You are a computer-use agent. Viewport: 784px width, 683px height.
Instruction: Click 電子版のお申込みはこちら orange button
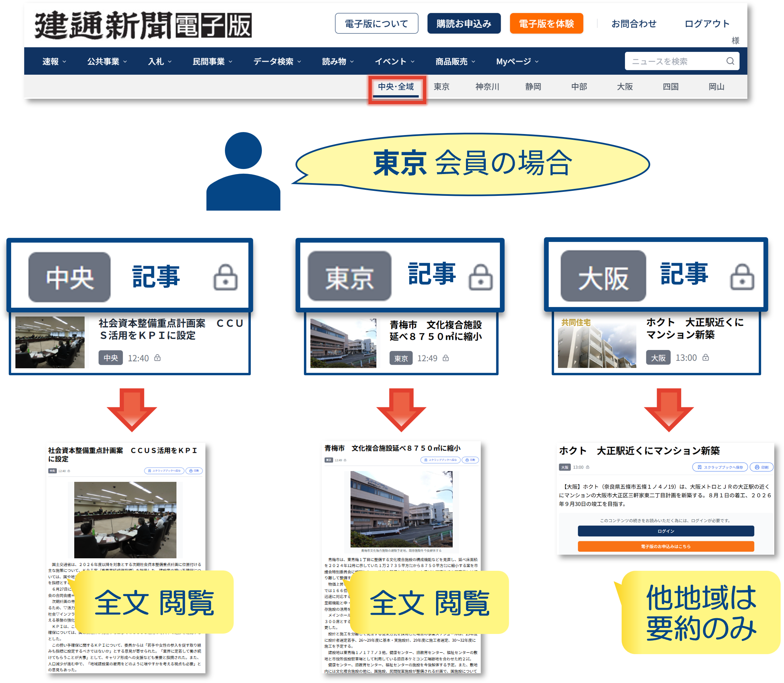pos(666,546)
